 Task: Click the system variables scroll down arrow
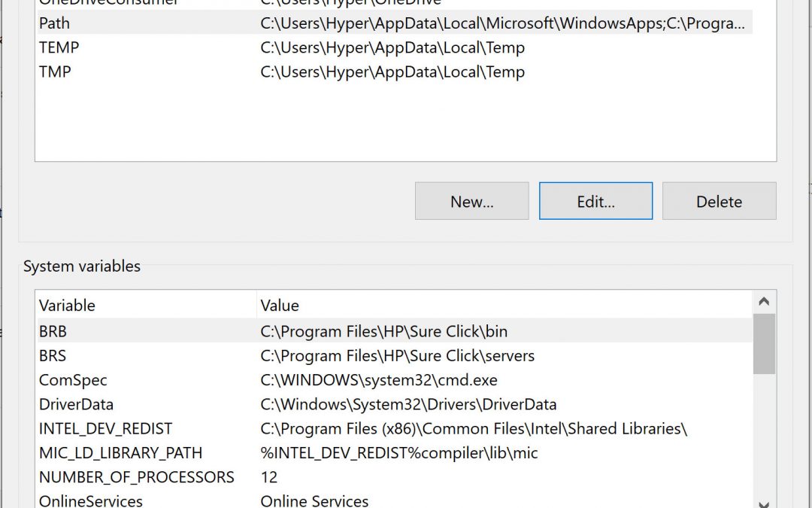coord(764,503)
